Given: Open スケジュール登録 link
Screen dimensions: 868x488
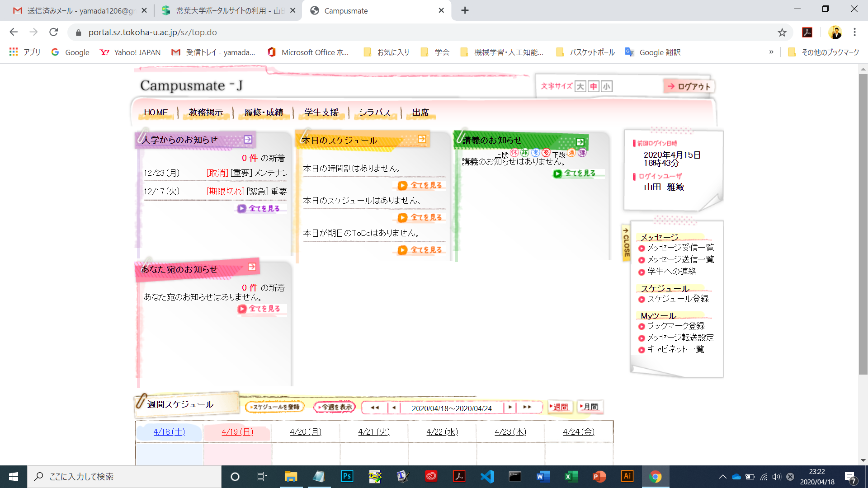Looking at the screenshot, I should point(678,299).
